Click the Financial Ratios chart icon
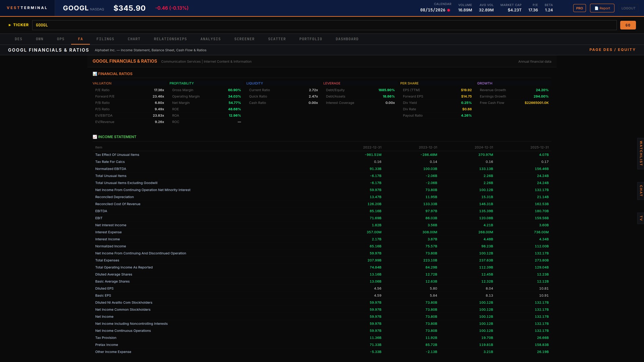 point(95,74)
